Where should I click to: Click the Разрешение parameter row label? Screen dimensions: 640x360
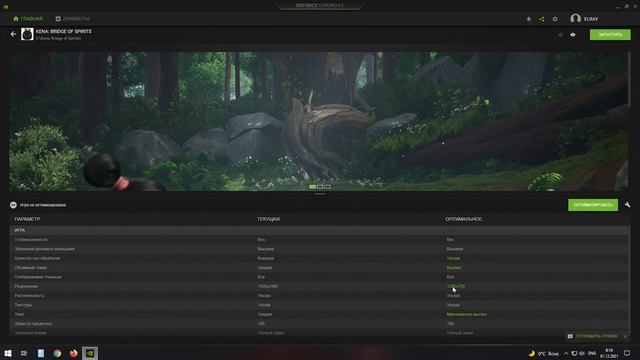tap(26, 286)
